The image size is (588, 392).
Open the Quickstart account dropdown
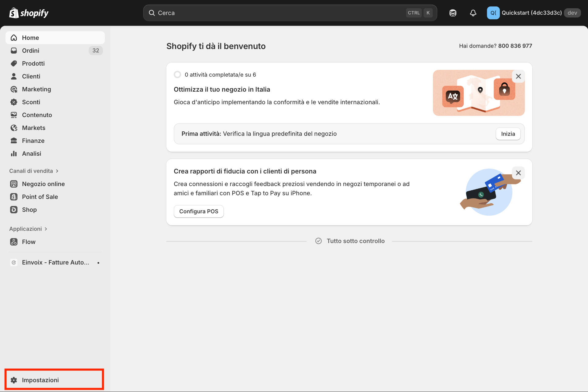[532, 13]
